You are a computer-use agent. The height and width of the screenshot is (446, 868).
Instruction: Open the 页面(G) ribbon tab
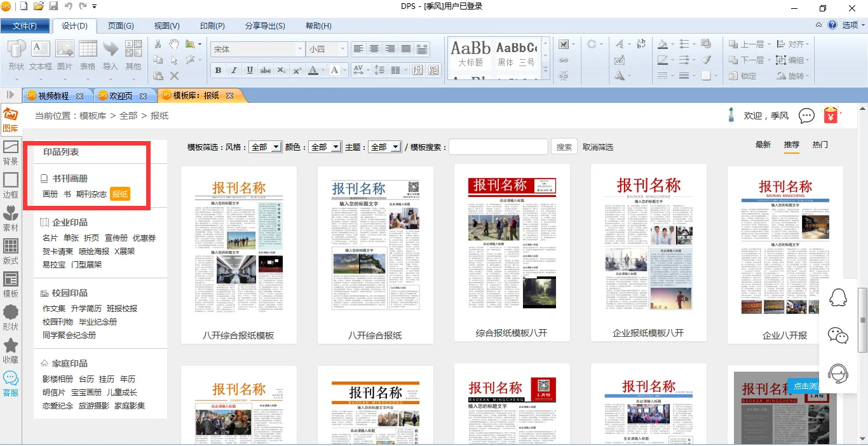(121, 26)
